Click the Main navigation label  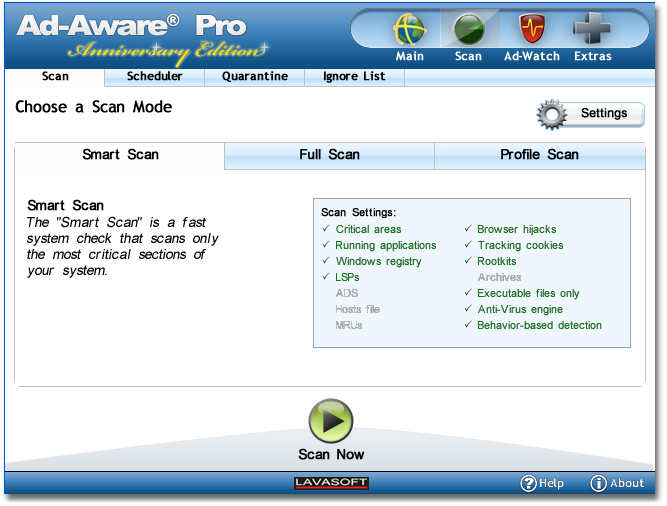(410, 56)
